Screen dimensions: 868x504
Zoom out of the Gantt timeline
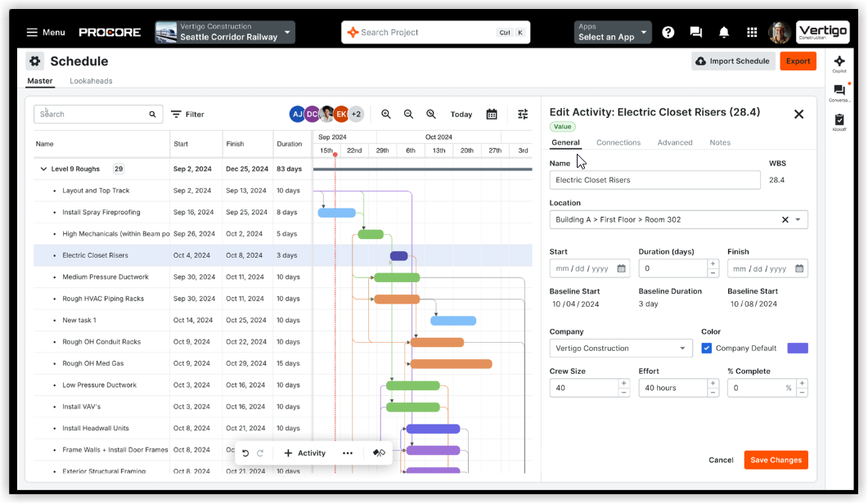coord(408,114)
